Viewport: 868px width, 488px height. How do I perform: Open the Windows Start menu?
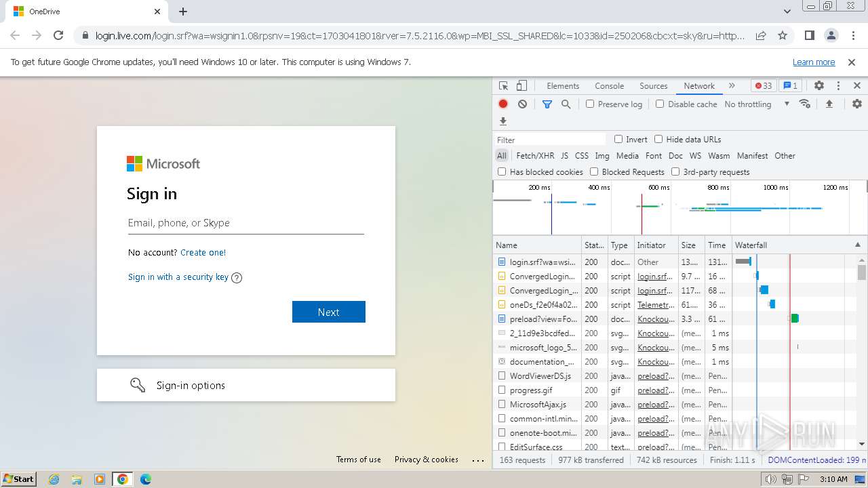pyautogui.click(x=19, y=479)
